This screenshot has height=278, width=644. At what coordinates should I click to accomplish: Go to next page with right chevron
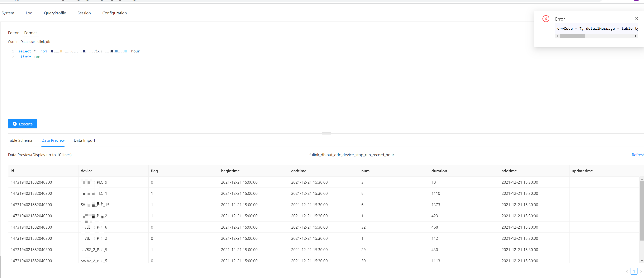pos(641,271)
